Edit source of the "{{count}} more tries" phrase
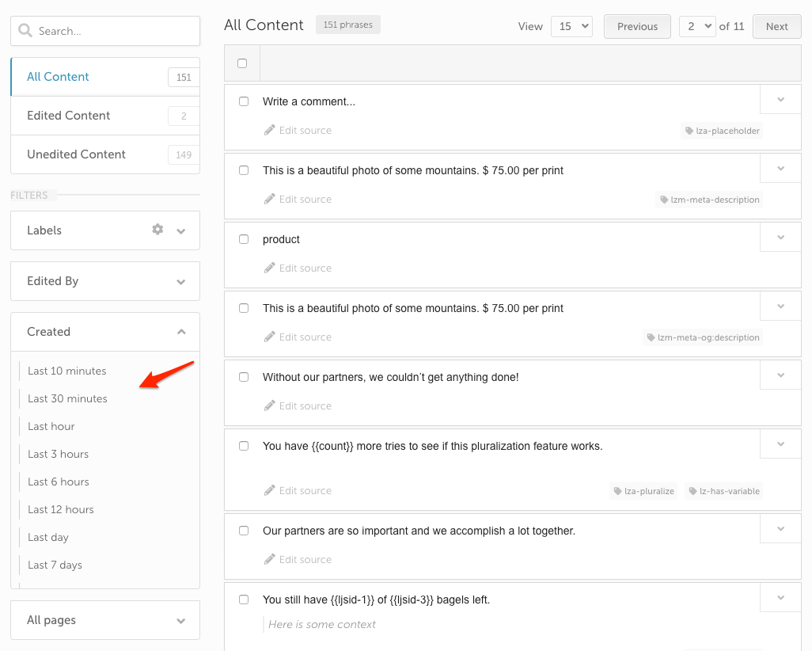Screen dimensions: 812x651 pos(298,490)
